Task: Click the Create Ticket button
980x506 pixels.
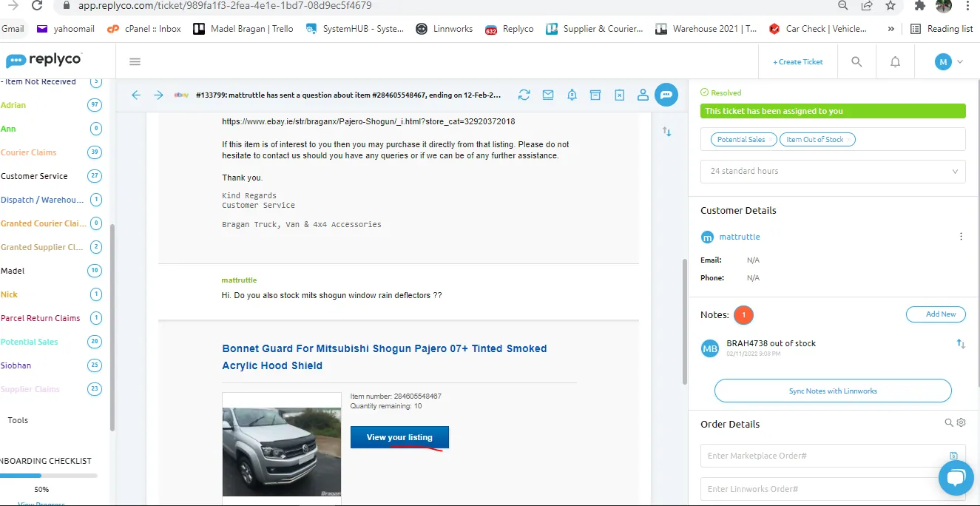Action: [x=797, y=61]
